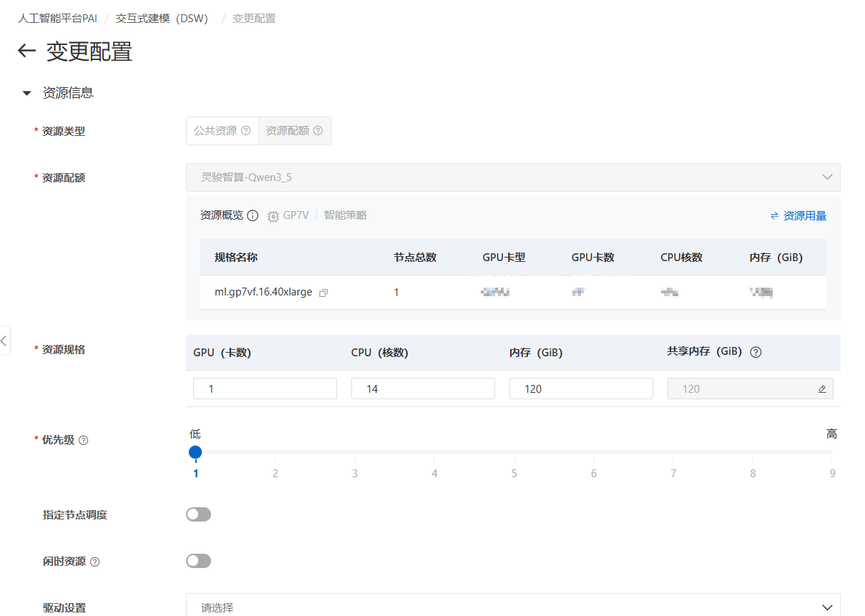Click the help icon next to 优先级
Screen dimensions: 865x616
coord(83,440)
